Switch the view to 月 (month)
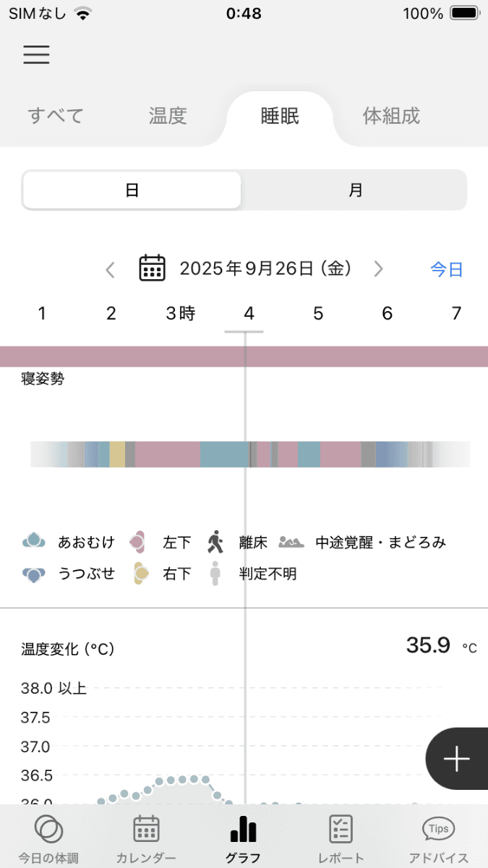This screenshot has width=488, height=868. click(354, 190)
